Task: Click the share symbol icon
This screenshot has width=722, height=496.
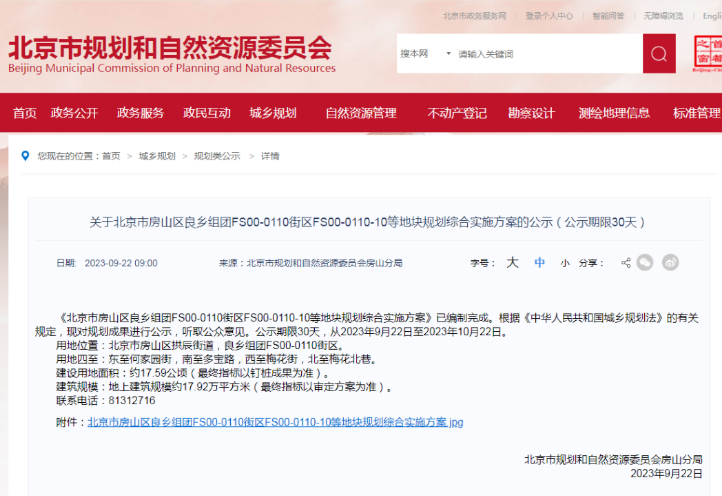Action: tap(626, 263)
